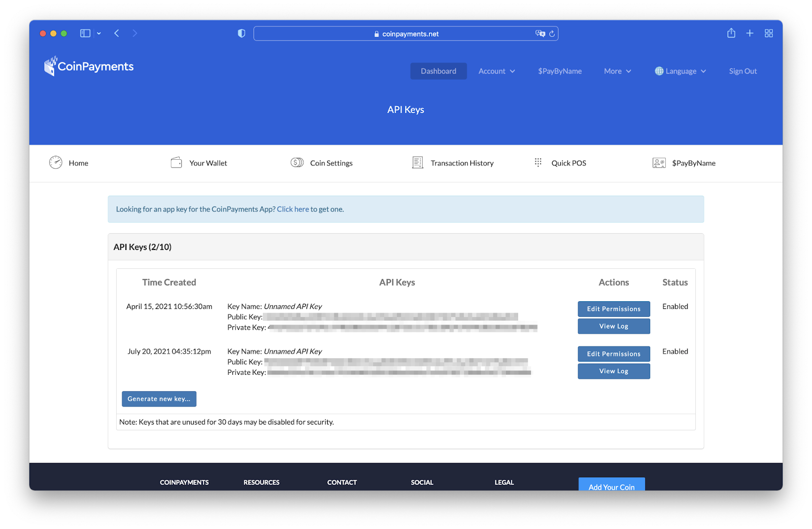
Task: Click the $PayByName contact card icon
Action: pos(659,163)
